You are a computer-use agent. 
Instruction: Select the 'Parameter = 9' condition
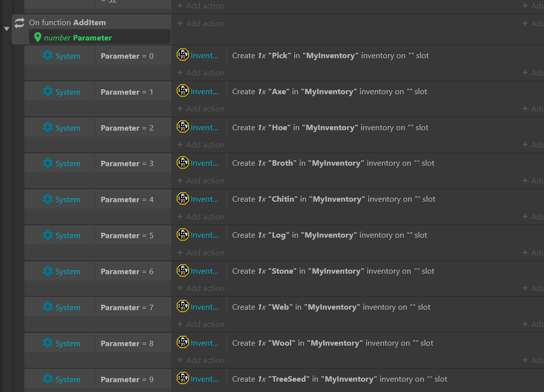pos(127,380)
